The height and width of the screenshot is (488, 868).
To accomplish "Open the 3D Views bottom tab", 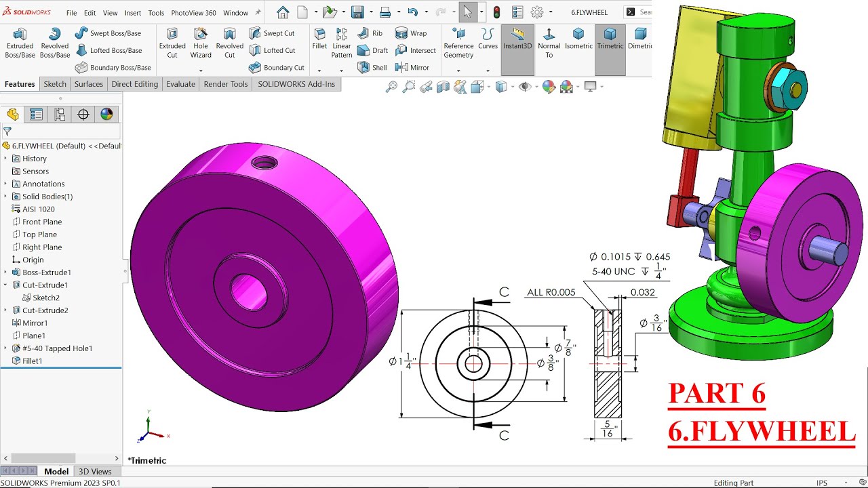I will pyautogui.click(x=95, y=472).
